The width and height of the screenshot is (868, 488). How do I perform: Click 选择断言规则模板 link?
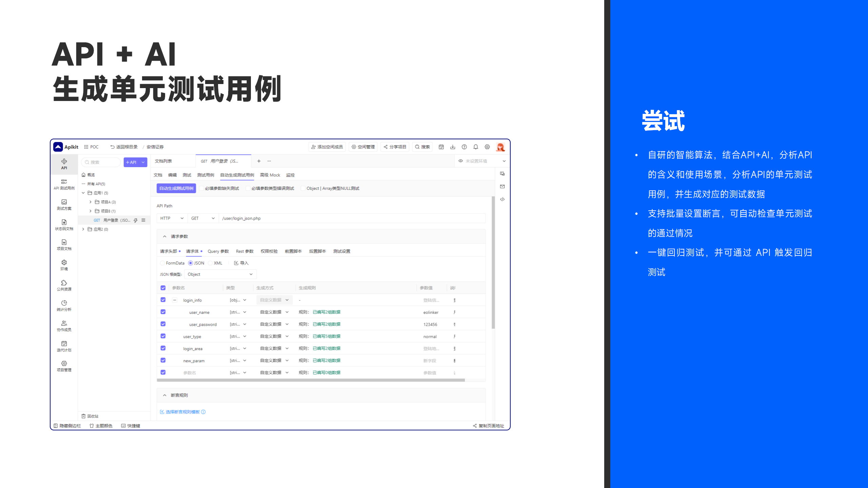coord(182,412)
